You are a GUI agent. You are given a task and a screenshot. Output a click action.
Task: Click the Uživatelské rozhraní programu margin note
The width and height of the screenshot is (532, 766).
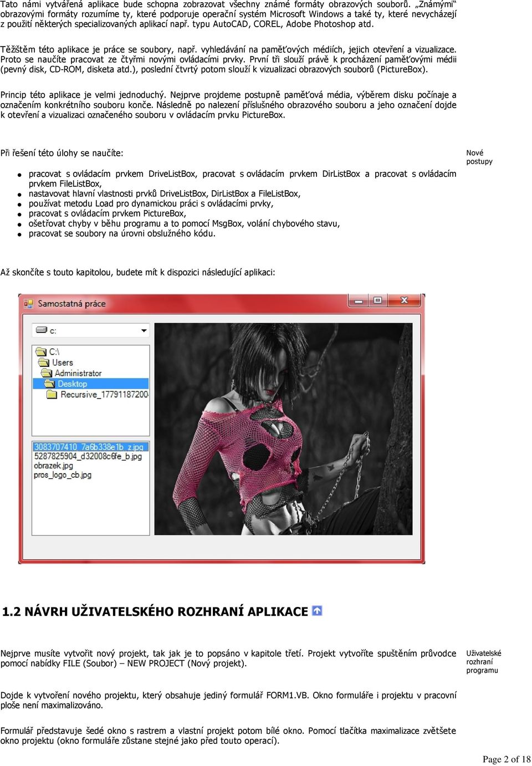tap(484, 662)
